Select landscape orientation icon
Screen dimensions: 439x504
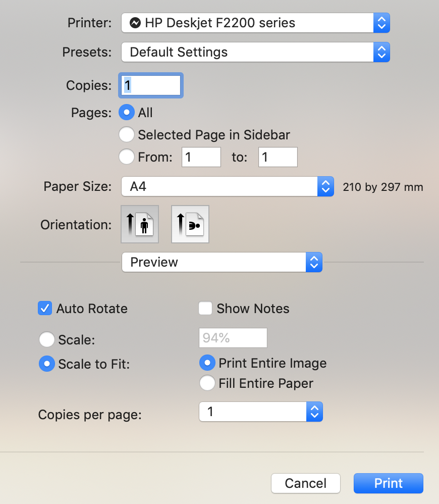pyautogui.click(x=190, y=224)
